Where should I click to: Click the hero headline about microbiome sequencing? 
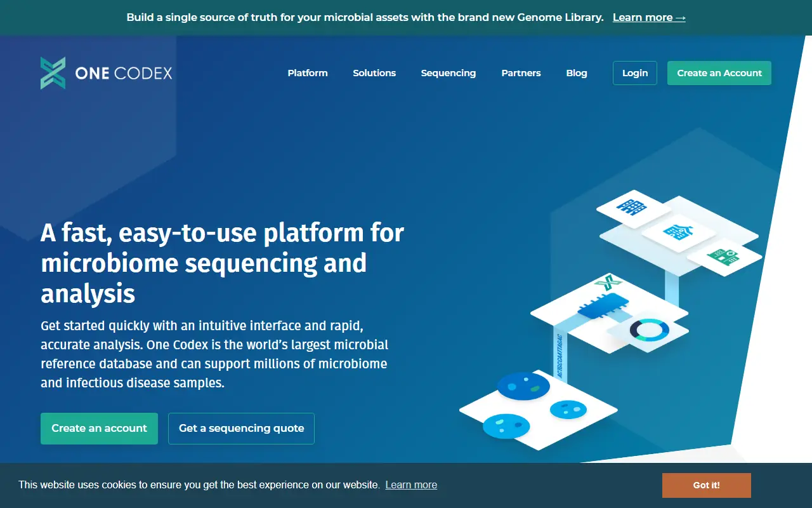coord(223,263)
